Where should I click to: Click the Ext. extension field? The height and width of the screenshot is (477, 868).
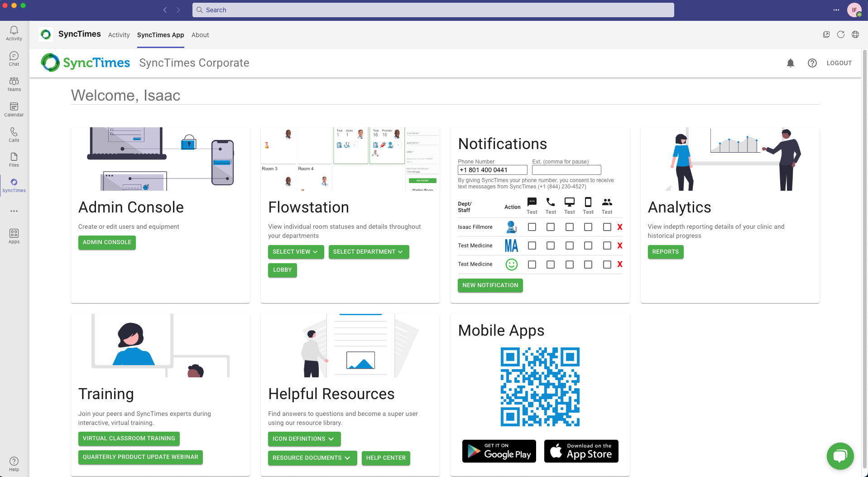point(566,170)
